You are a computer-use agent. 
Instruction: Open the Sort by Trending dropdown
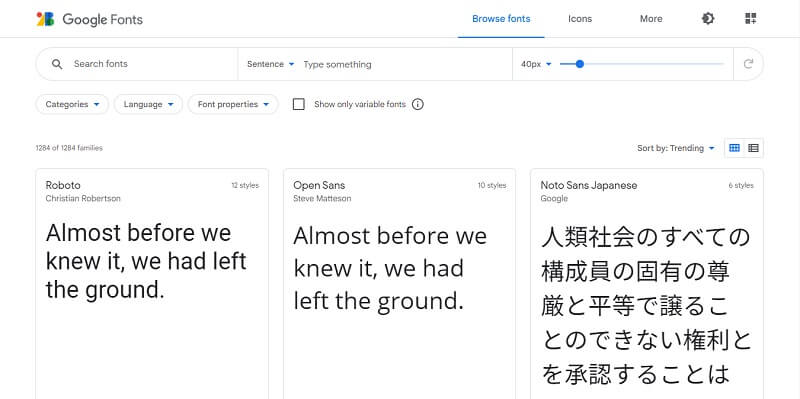point(676,148)
